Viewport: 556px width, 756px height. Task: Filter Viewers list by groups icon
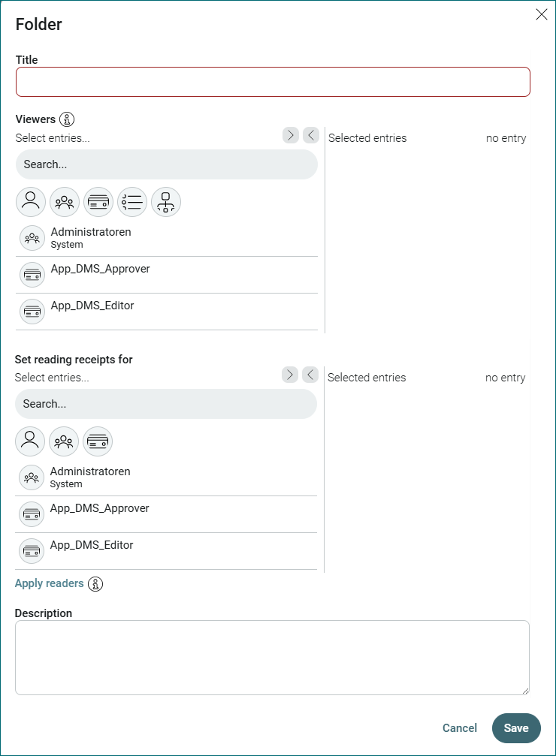pos(65,201)
